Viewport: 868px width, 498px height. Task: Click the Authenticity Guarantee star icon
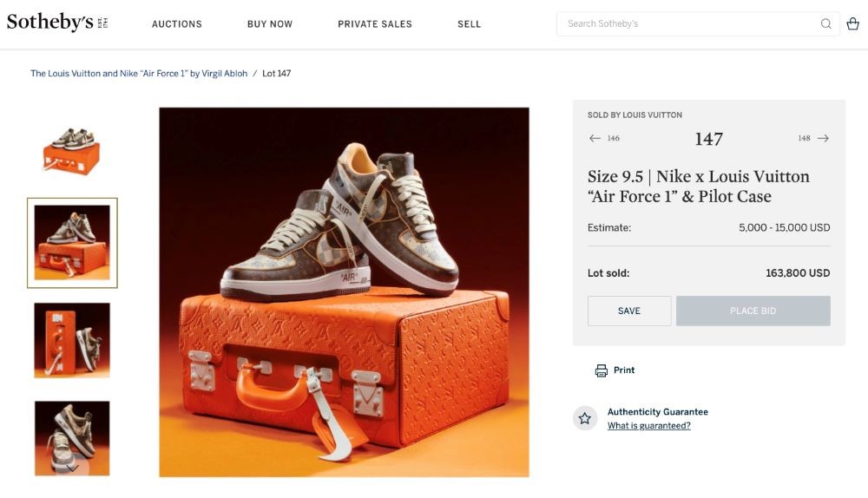(585, 418)
